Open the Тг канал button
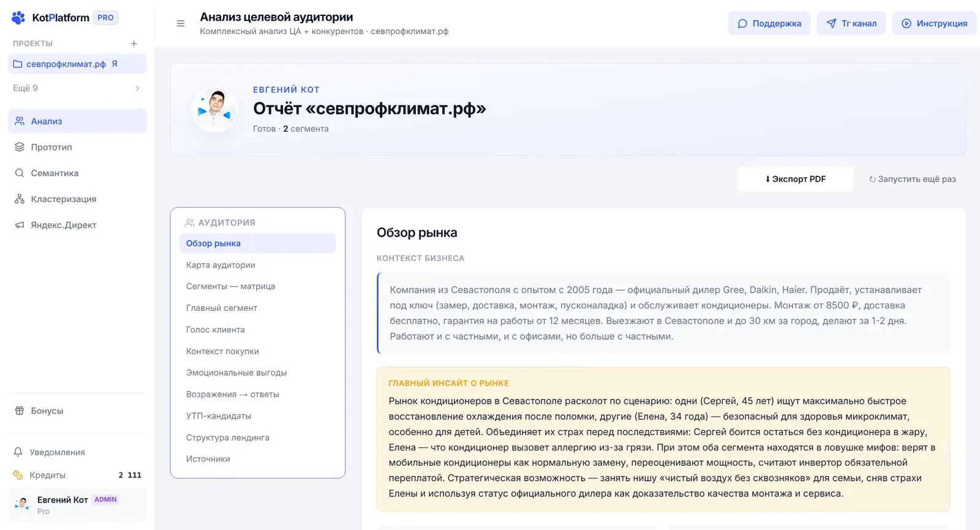This screenshot has height=530, width=980. (x=851, y=23)
